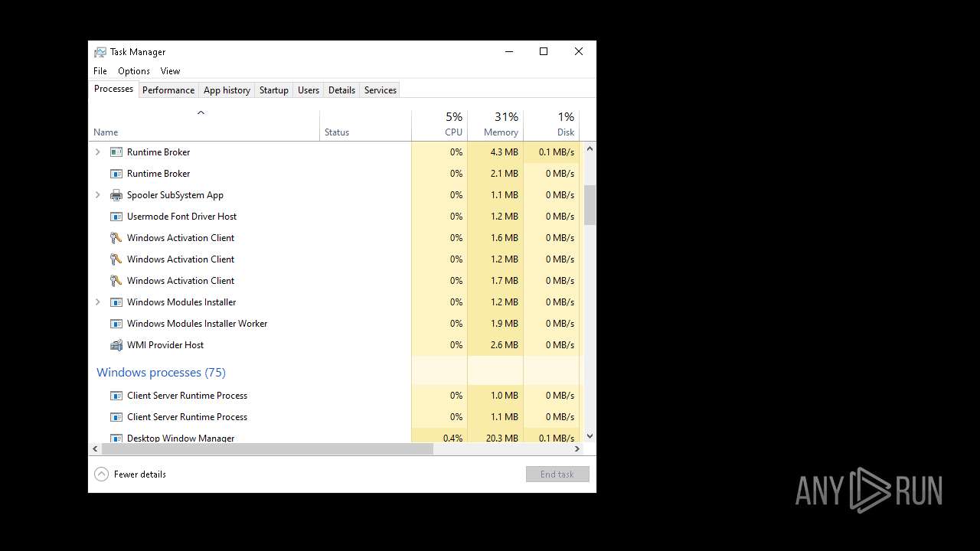Sort by the CPU column header
This screenshot has width=980, height=551.
(x=439, y=126)
